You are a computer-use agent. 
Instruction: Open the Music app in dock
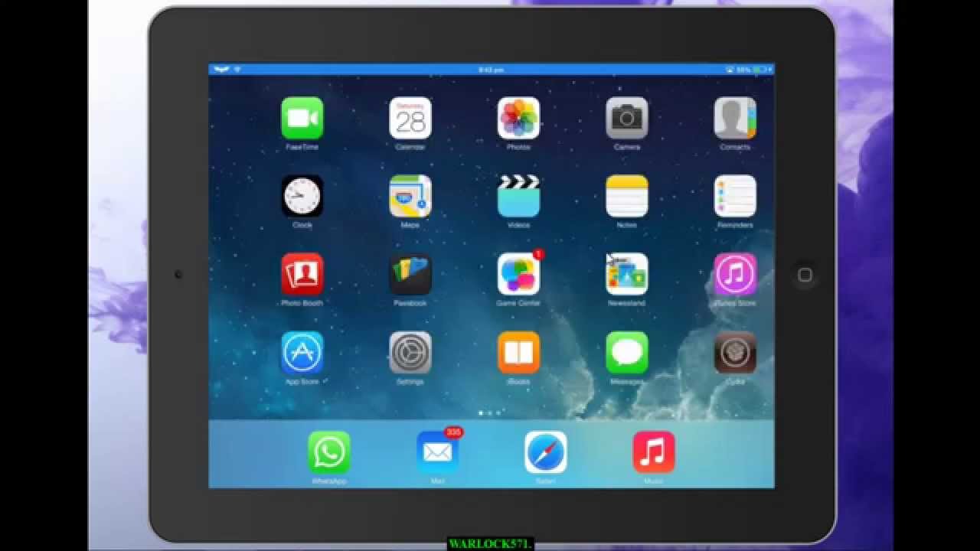coord(654,452)
